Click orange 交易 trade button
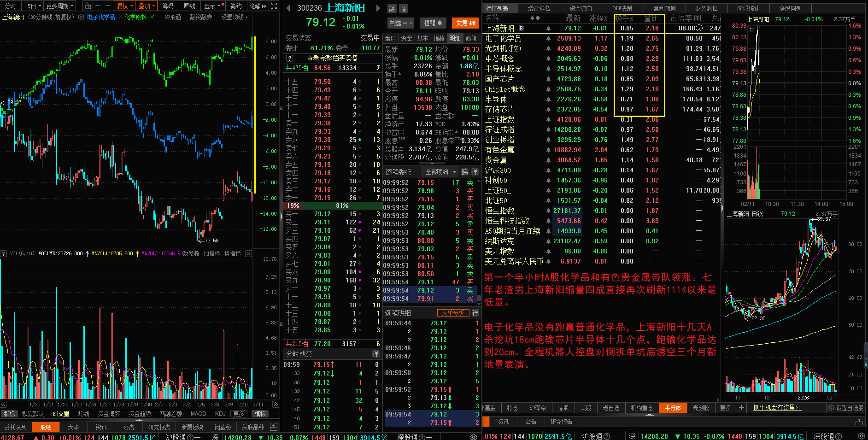The height and width of the screenshot is (440, 868). 465,23
